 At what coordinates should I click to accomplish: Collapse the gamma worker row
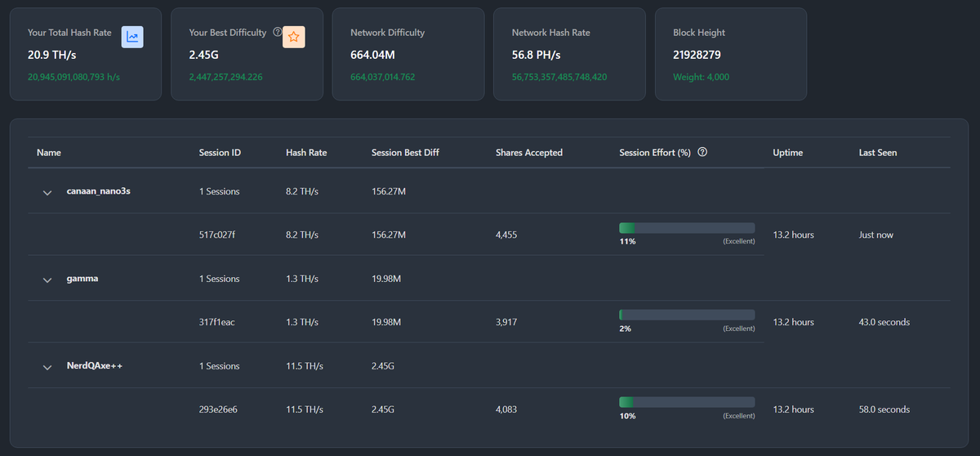coord(47,279)
